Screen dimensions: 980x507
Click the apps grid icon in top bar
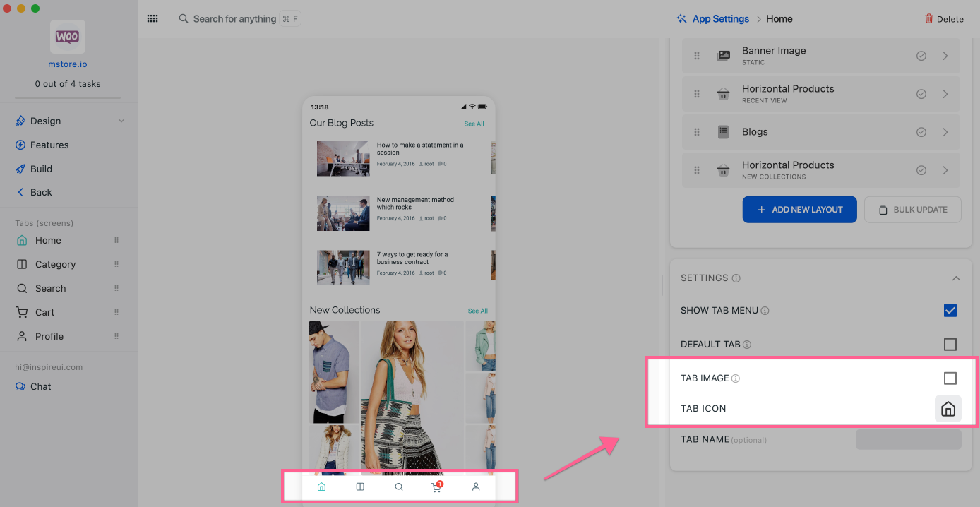[x=153, y=19]
